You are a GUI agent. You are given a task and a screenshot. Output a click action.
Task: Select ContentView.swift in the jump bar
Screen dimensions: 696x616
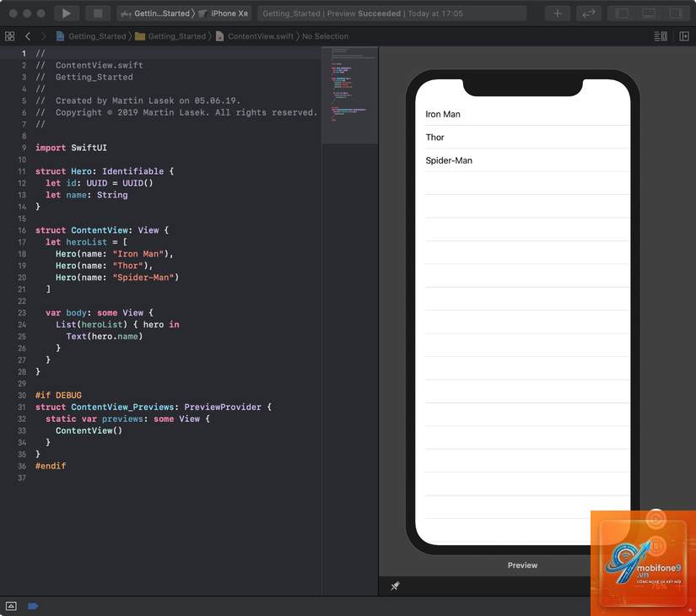255,36
